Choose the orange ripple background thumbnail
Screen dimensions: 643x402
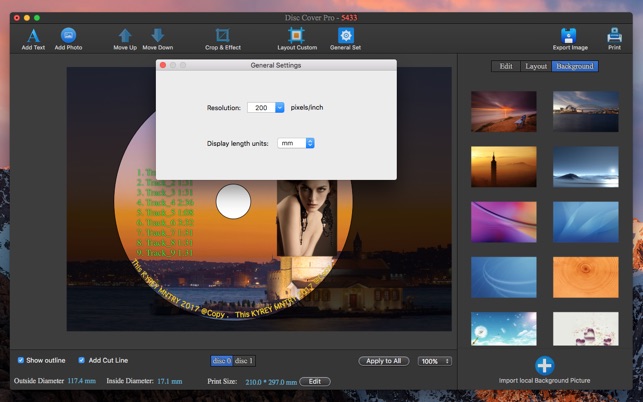coord(585,276)
